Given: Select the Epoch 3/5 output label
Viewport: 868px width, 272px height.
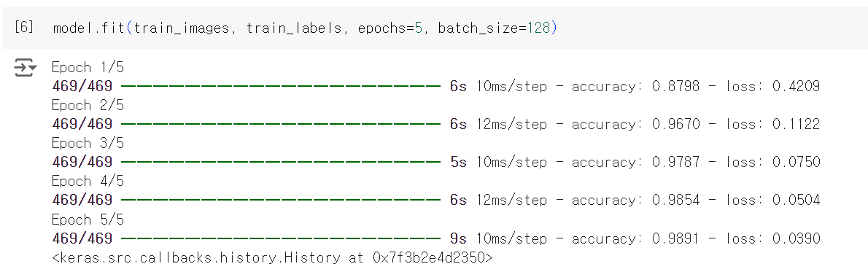Looking at the screenshot, I should (88, 144).
